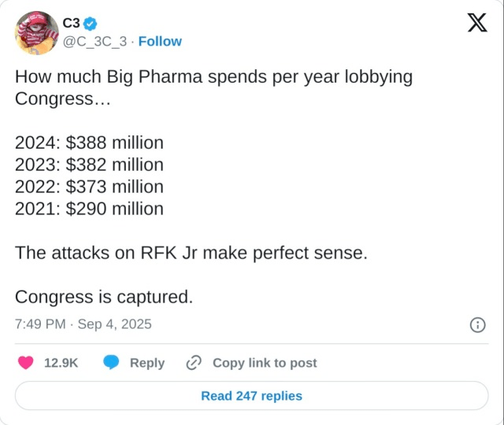The width and height of the screenshot is (504, 425).
Task: Click the RFK Jr attacks sentence
Action: (x=191, y=253)
